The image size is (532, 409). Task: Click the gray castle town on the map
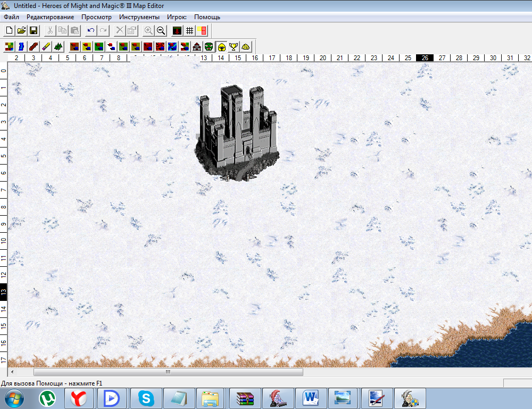click(x=237, y=133)
